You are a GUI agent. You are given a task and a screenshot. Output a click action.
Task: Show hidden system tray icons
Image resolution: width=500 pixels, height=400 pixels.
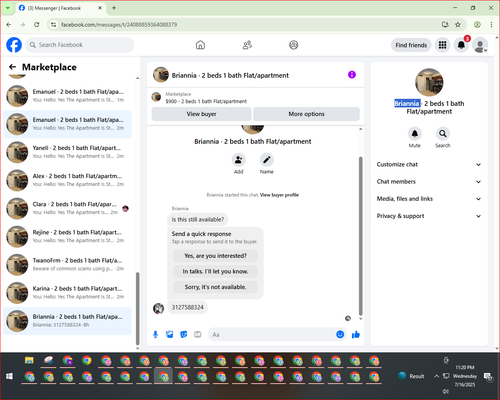436,376
